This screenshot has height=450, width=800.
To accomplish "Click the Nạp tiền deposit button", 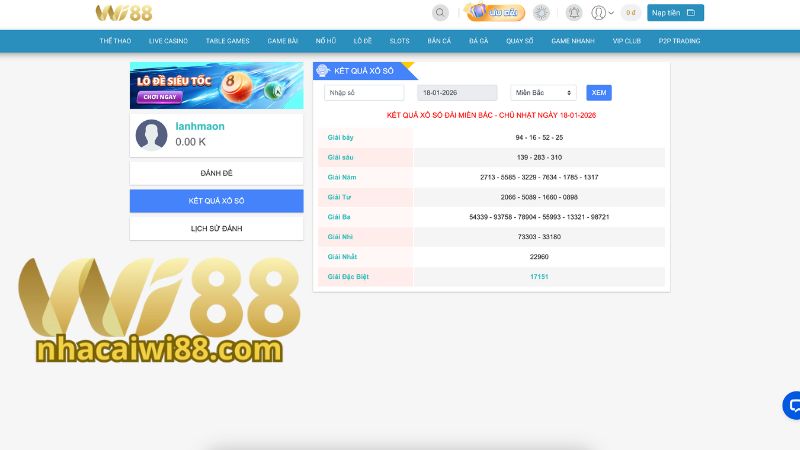I will pos(676,12).
